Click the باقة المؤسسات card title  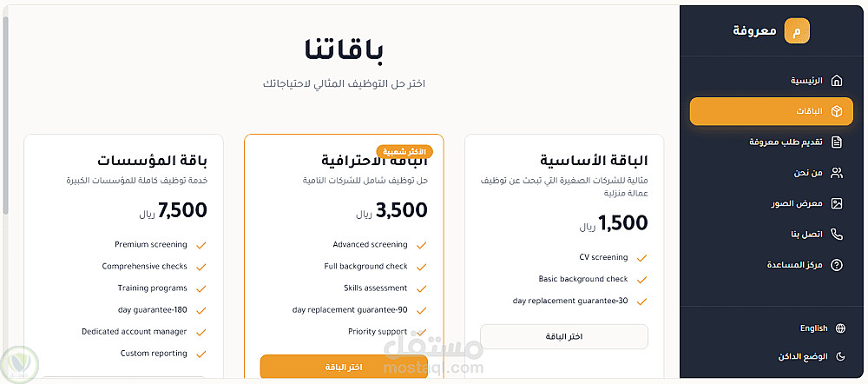pos(152,161)
